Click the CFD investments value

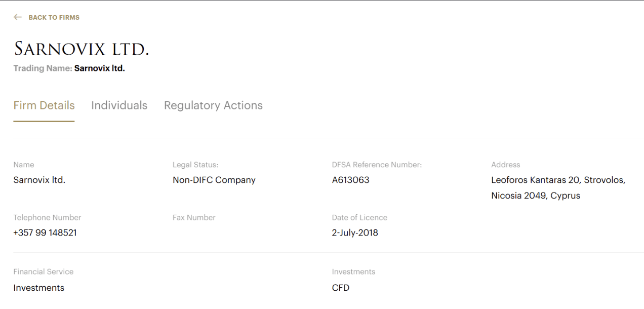pyautogui.click(x=341, y=288)
